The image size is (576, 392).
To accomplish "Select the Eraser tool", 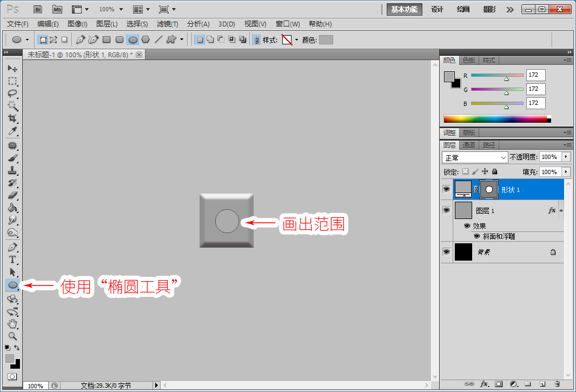I will (12, 195).
